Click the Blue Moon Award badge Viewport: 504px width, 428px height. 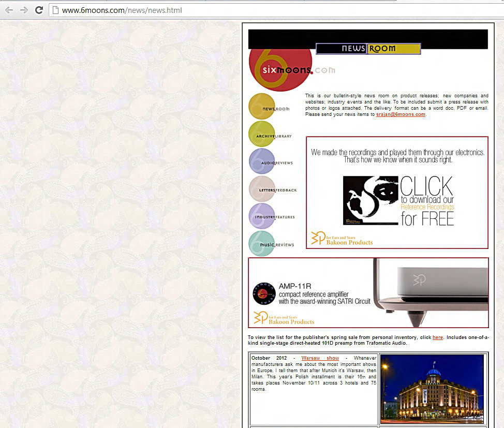tap(264, 293)
